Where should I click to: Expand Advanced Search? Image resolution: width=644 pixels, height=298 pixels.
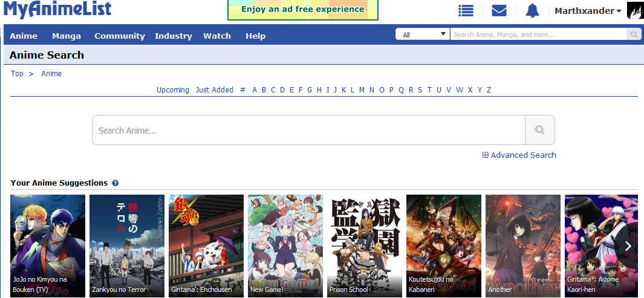519,155
